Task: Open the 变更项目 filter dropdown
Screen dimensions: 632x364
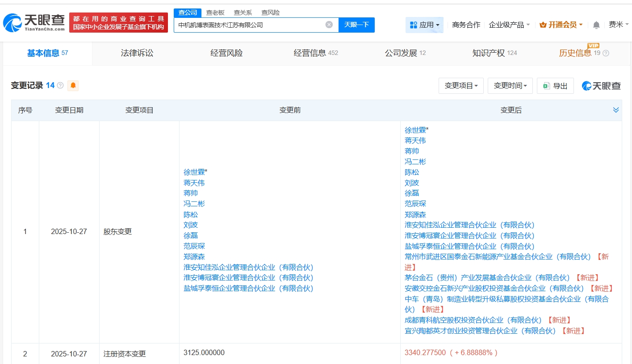Action: coord(461,86)
